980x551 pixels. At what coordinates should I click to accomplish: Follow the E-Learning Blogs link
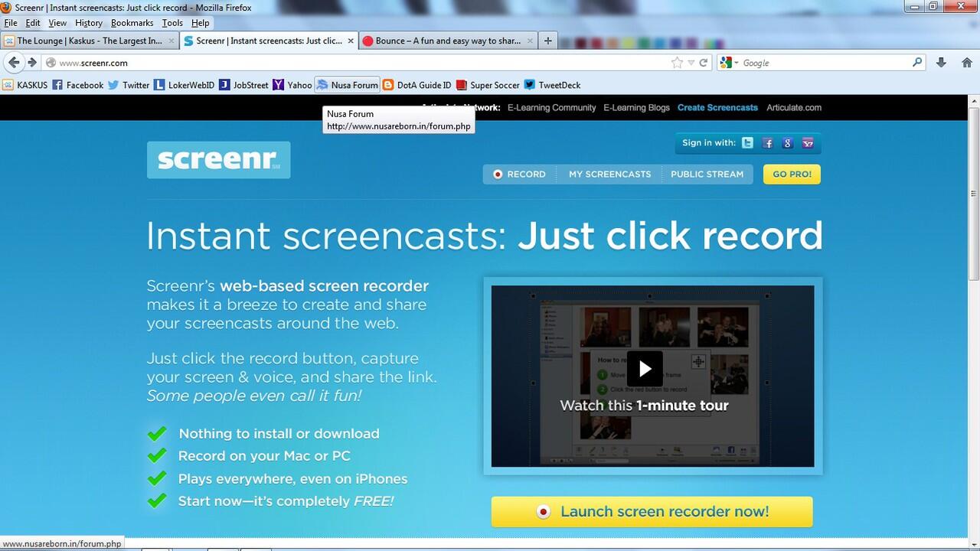[636, 108]
